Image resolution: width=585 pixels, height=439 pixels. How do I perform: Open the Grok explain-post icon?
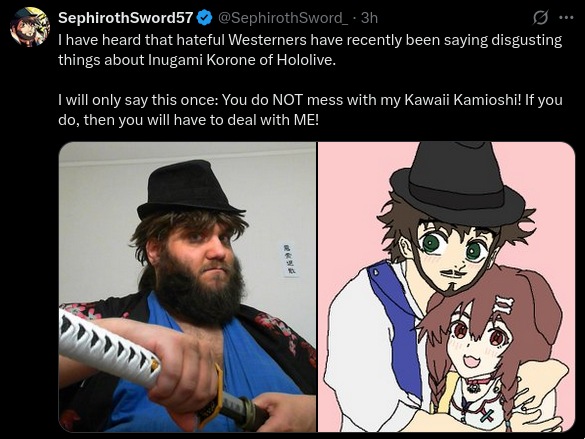point(540,18)
